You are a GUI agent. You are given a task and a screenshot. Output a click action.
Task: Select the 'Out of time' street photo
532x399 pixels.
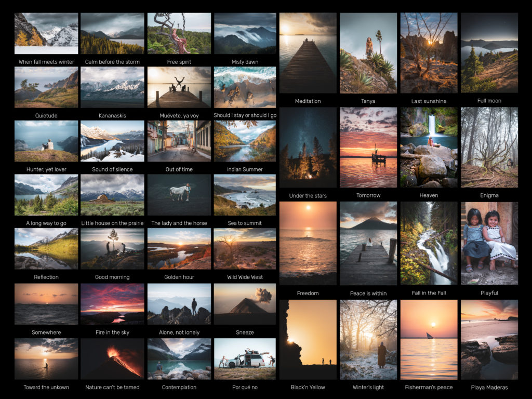[x=179, y=141]
